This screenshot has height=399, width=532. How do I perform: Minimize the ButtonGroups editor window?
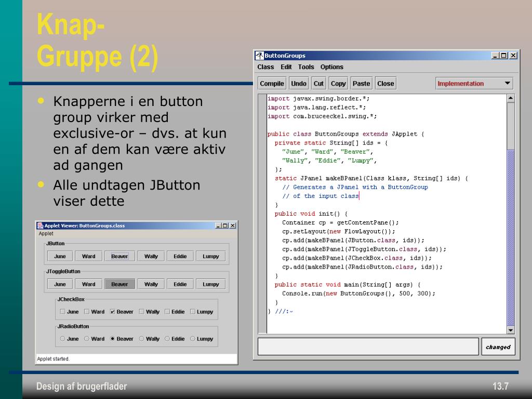pyautogui.click(x=495, y=56)
